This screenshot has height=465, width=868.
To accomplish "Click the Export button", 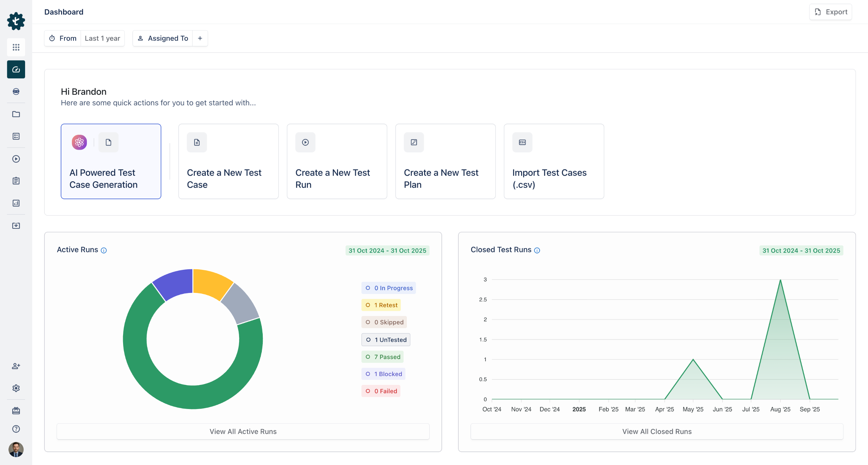I will (830, 12).
